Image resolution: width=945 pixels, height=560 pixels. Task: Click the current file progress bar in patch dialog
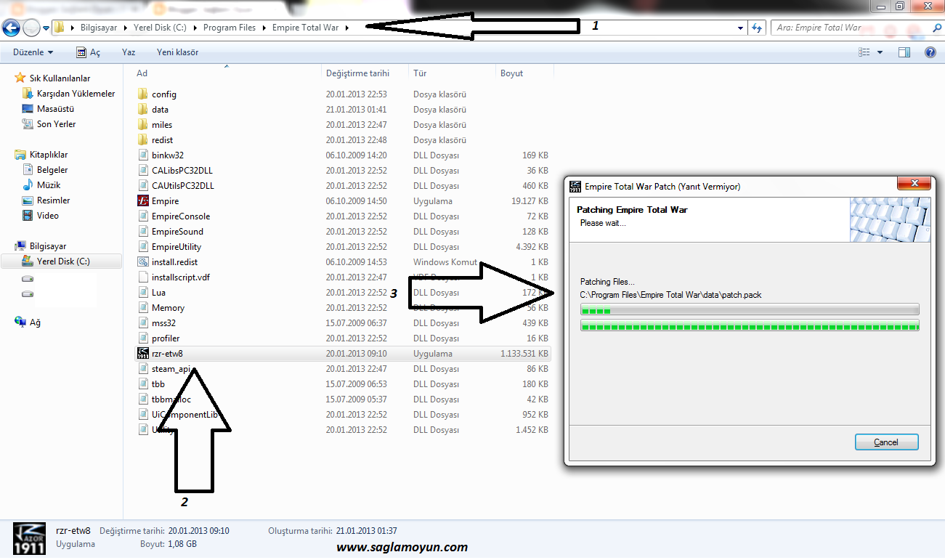[750, 310]
